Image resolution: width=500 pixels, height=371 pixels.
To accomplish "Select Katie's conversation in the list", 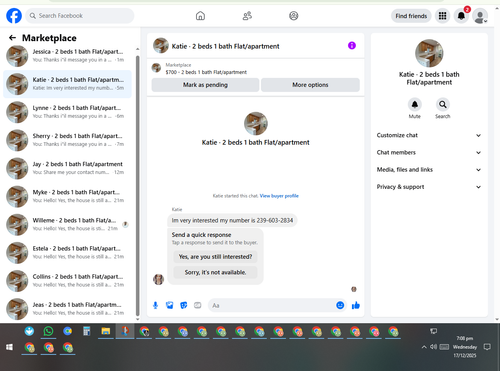I will (67, 84).
